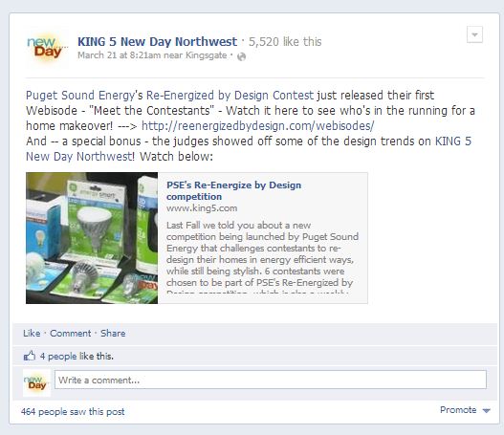Open KING 5 New Day Northwest page
504x435 pixels.
click(x=157, y=42)
